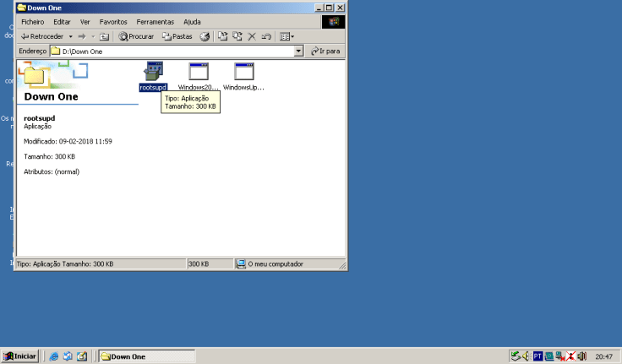Screen dimensions: 622x364
Task: Expand the Endereço address bar dropdown
Action: (298, 52)
